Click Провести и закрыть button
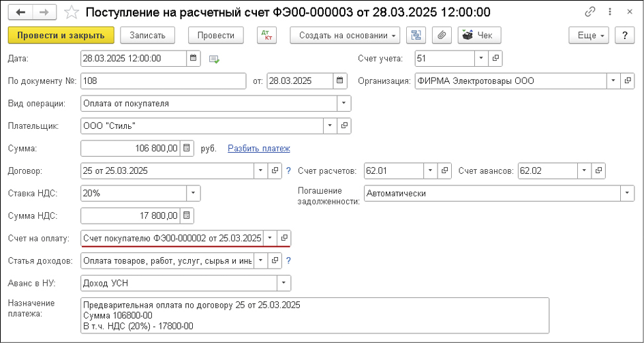Image resolution: width=644 pixels, height=343 pixels. click(61, 35)
